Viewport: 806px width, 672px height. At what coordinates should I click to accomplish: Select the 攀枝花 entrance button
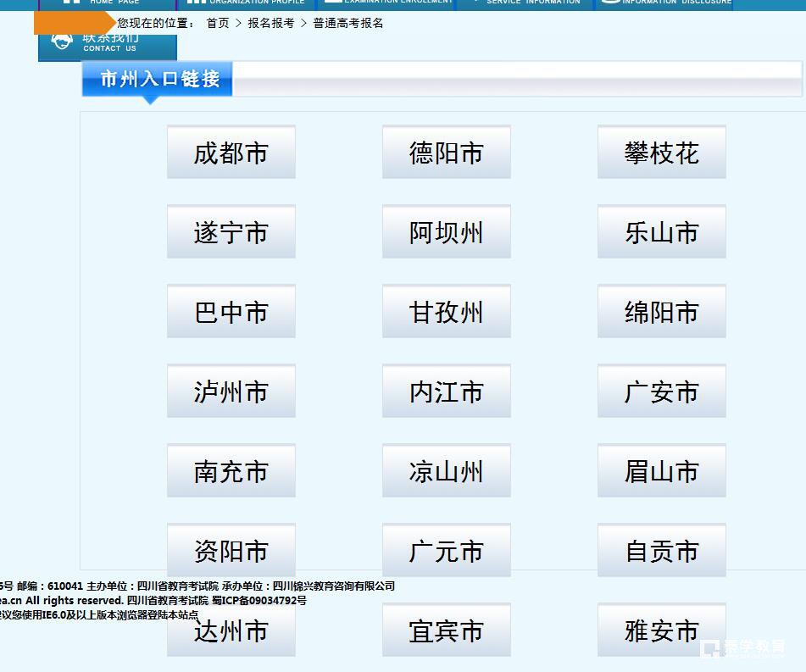point(662,153)
